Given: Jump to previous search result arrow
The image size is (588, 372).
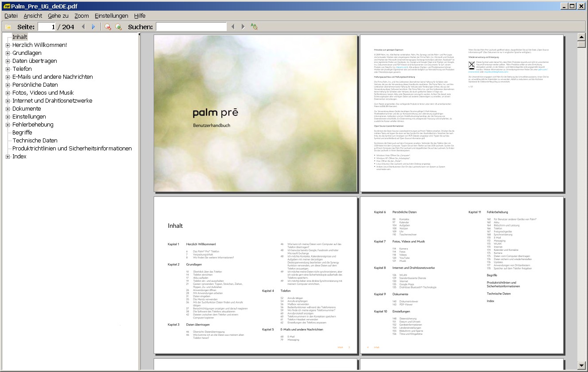Looking at the screenshot, I should (233, 26).
